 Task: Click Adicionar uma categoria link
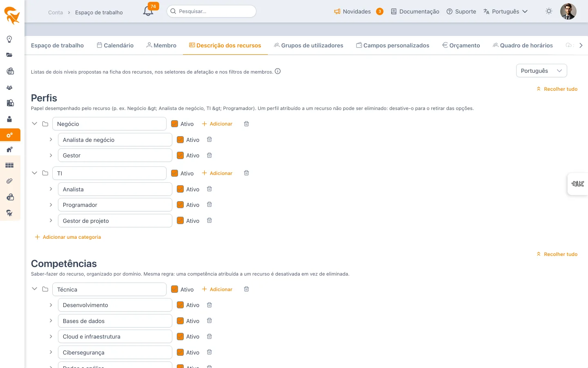pyautogui.click(x=68, y=237)
